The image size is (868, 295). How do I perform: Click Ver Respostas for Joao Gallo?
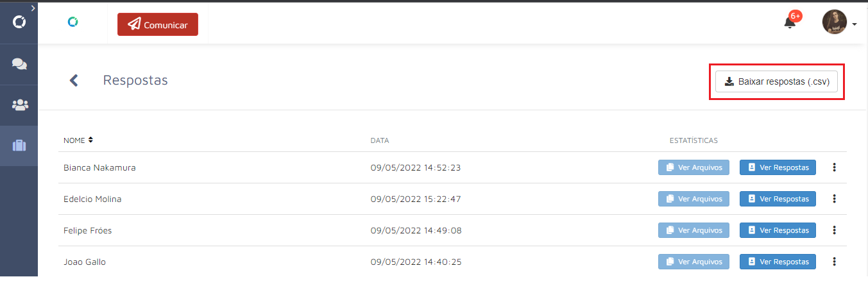click(778, 262)
